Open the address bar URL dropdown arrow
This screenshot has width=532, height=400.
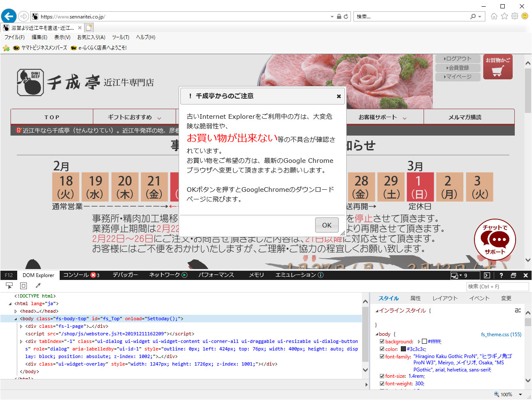coord(332,17)
